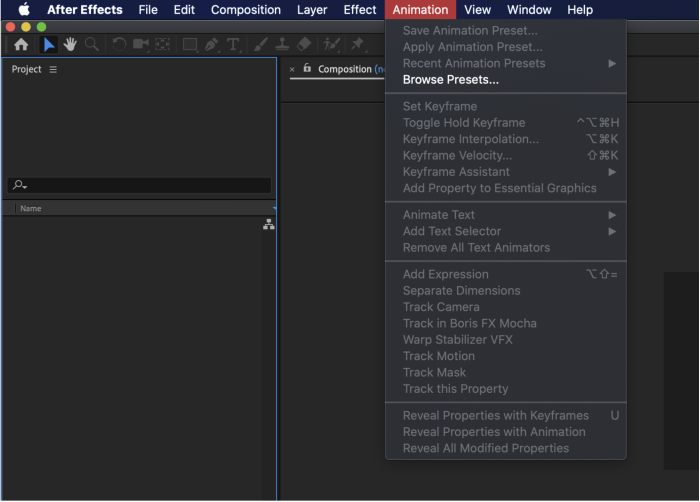The image size is (700, 502).
Task: Open the Composition menu
Action: click(x=246, y=9)
